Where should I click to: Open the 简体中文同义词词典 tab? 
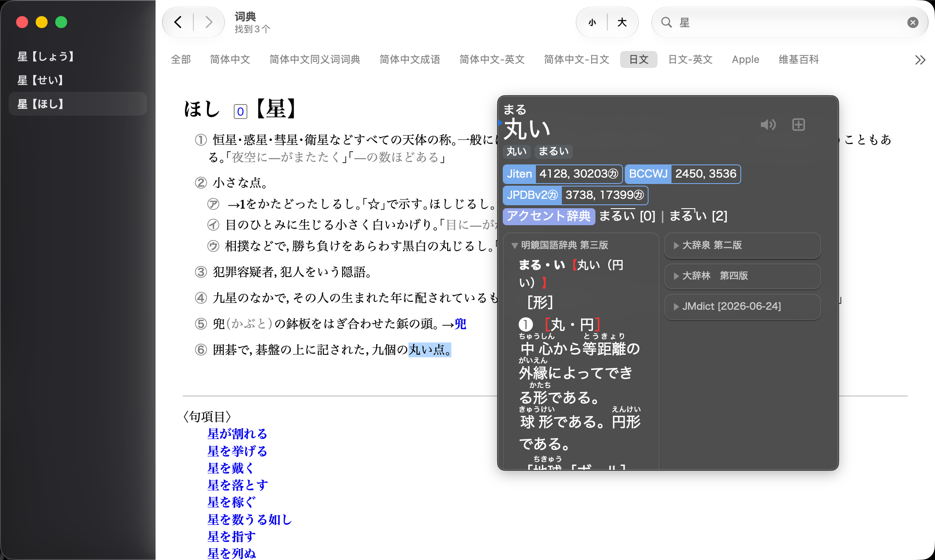tap(314, 59)
